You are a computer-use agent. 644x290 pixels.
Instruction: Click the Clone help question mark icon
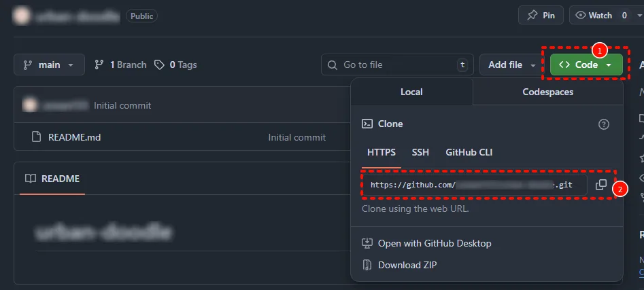click(x=603, y=124)
